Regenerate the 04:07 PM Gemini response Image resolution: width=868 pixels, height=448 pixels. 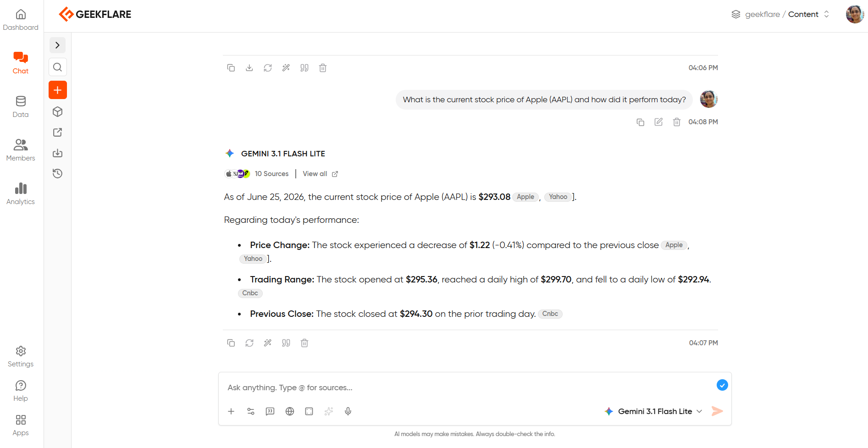click(249, 343)
